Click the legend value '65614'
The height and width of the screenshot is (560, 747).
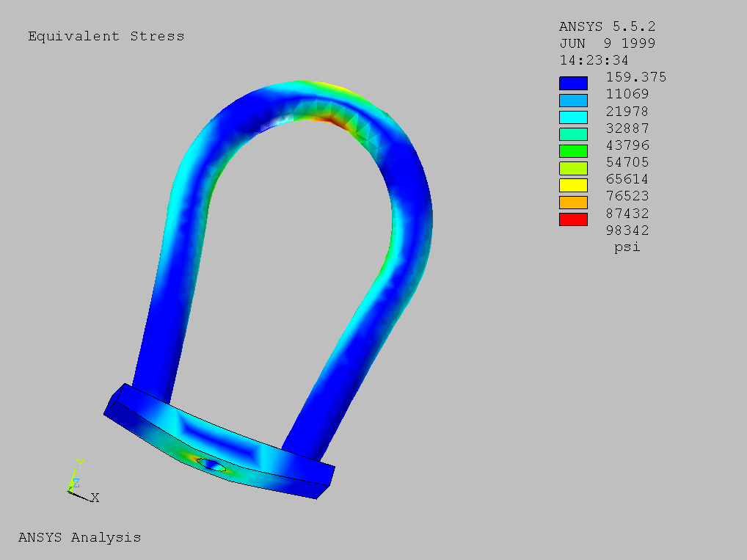pos(627,179)
